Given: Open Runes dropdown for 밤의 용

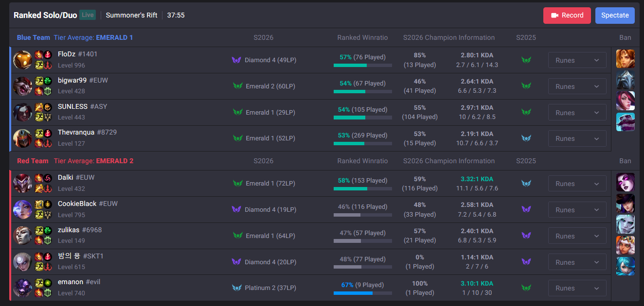Looking at the screenshot, I should point(577,262).
